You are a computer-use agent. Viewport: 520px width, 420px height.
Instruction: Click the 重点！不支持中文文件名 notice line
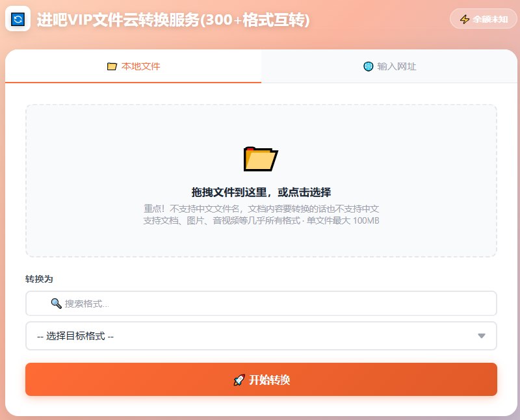(x=261, y=209)
